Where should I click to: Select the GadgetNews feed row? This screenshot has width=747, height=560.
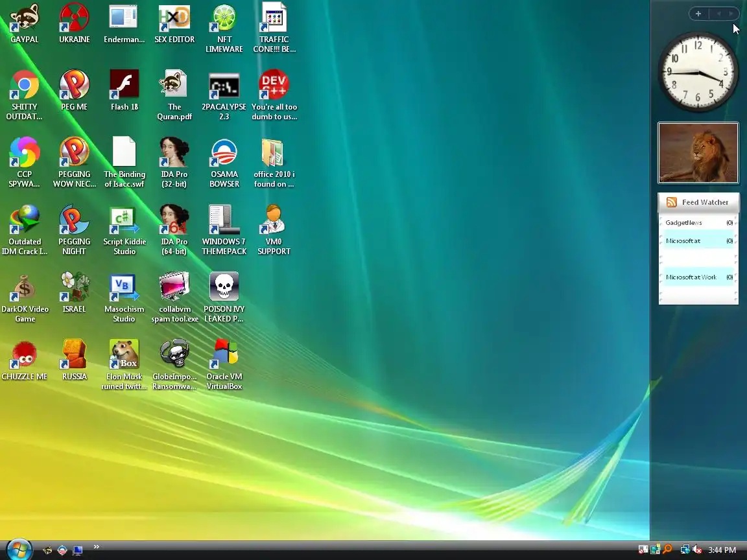pyautogui.click(x=698, y=222)
